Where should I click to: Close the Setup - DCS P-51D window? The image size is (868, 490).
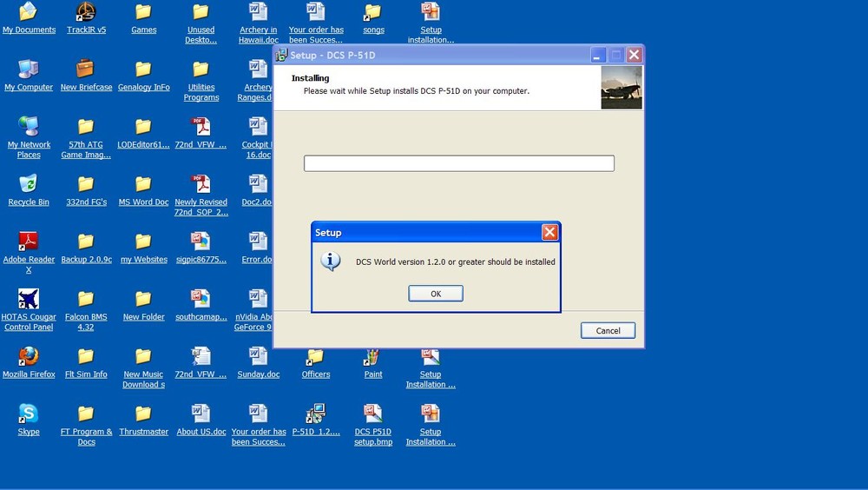634,55
